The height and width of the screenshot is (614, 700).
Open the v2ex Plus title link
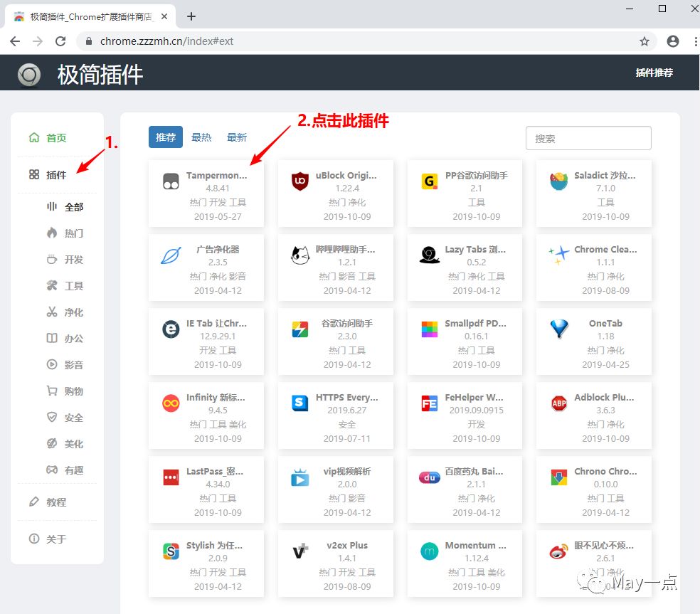pyautogui.click(x=347, y=545)
